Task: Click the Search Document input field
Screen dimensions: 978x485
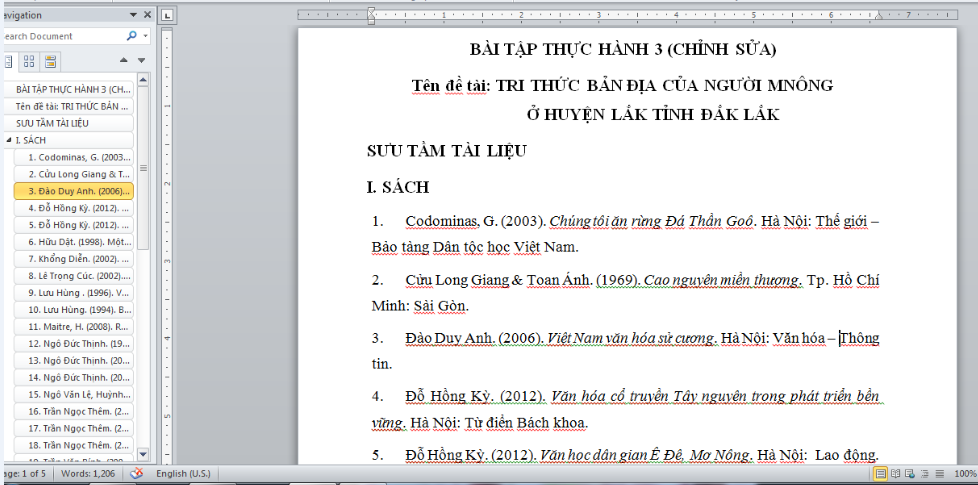Action: [62, 36]
